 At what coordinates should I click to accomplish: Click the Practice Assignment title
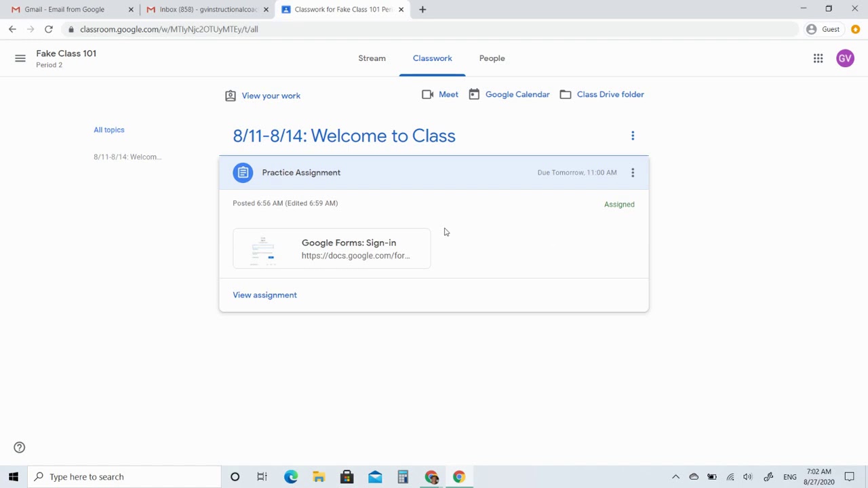click(301, 172)
